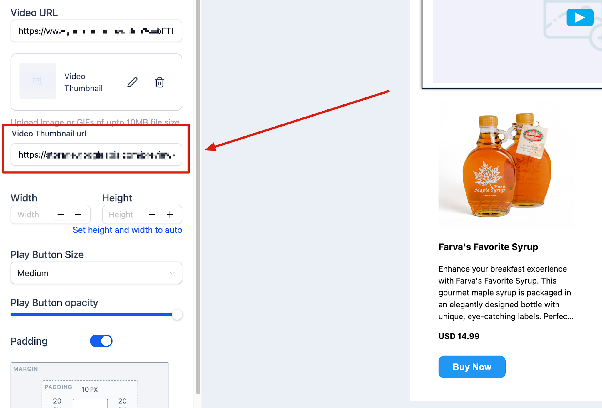Click the maple syrup product image
Screen dimensions: 602x408
click(x=506, y=166)
